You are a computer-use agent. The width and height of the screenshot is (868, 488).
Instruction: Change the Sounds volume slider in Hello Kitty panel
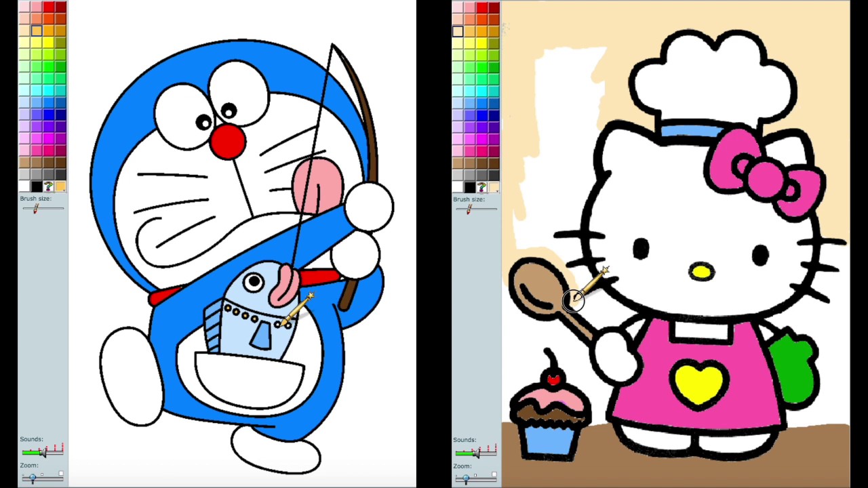point(476,450)
